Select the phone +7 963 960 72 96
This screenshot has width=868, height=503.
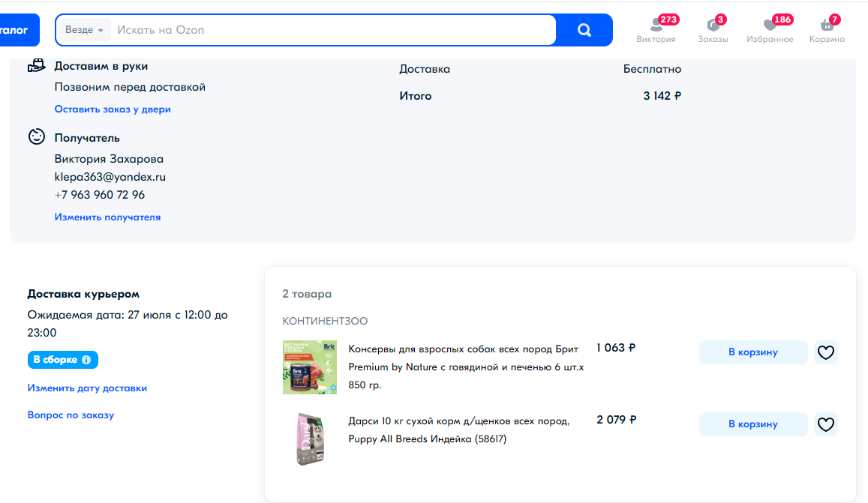tap(100, 195)
